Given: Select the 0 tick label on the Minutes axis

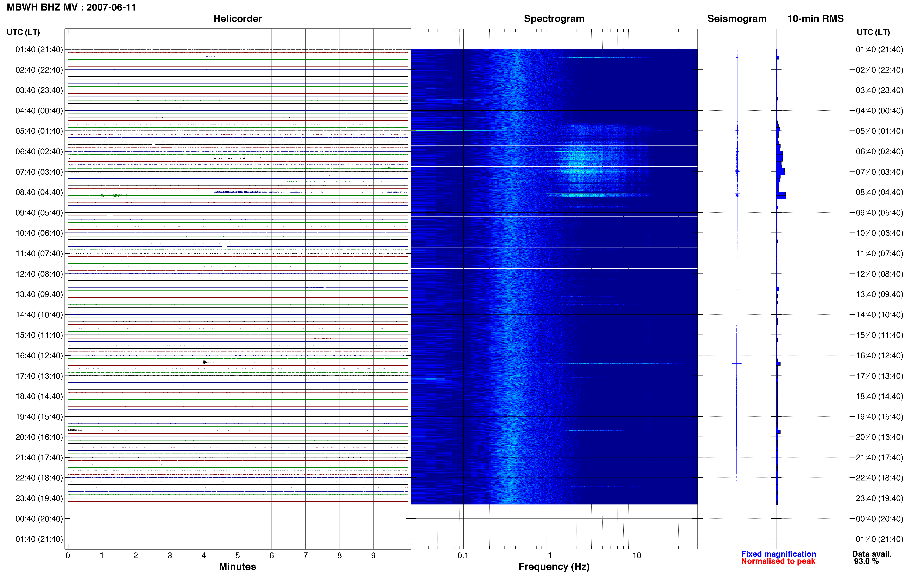Looking at the screenshot, I should 68,555.
